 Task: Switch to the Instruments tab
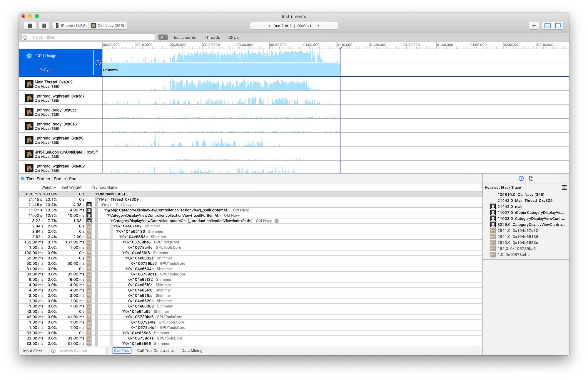185,37
